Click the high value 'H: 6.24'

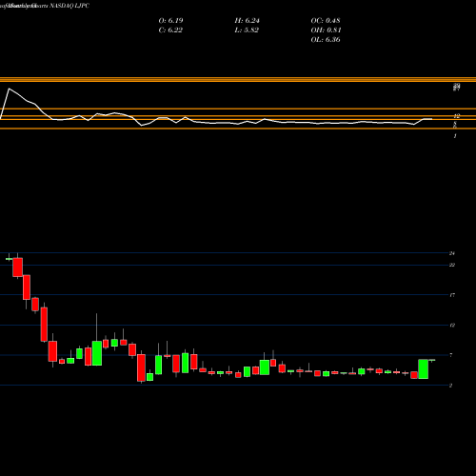[x=247, y=21]
